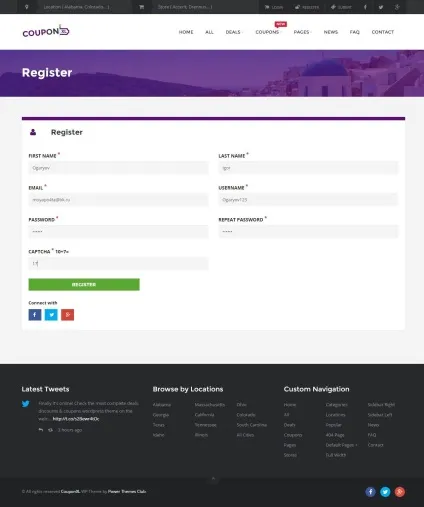
Task: Open FAQ in main menu
Action: [x=355, y=32]
